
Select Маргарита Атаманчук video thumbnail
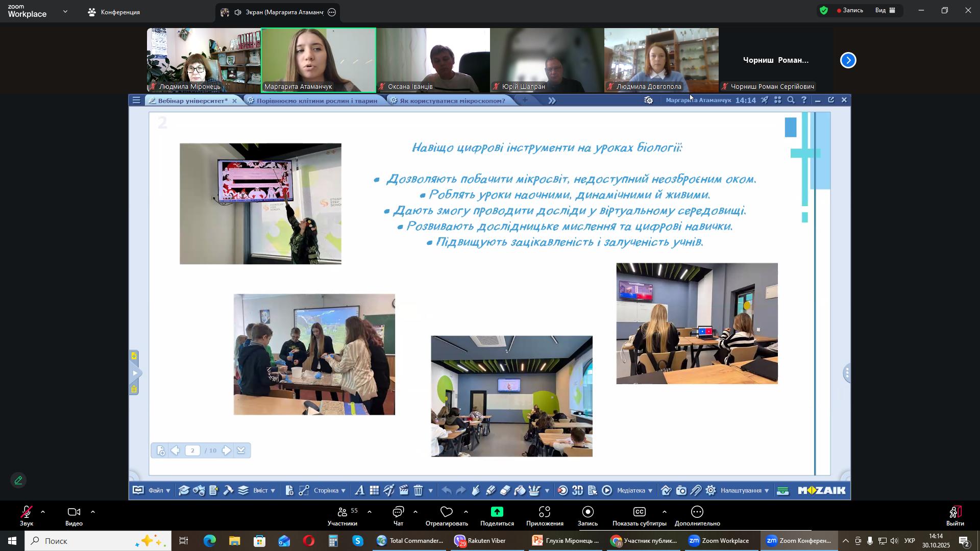(x=318, y=60)
